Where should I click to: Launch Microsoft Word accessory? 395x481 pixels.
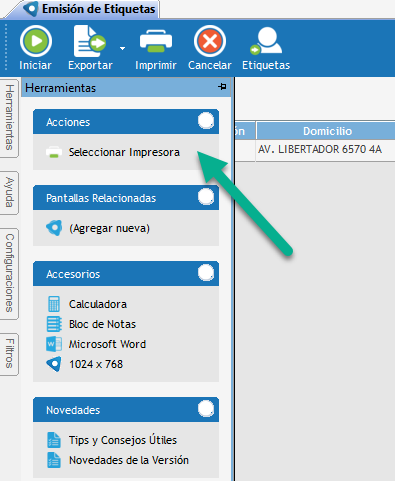(107, 344)
